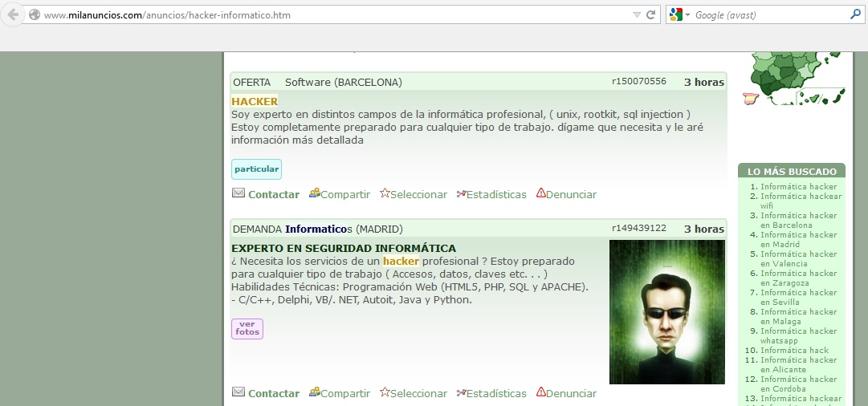868x406 pixels.
Task: Open EXPERTO EN SEGURIDAD INFORMÁTICA title
Action: tap(344, 249)
